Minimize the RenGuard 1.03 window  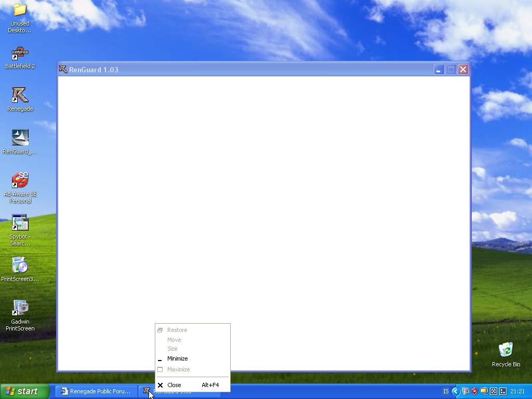(438, 70)
